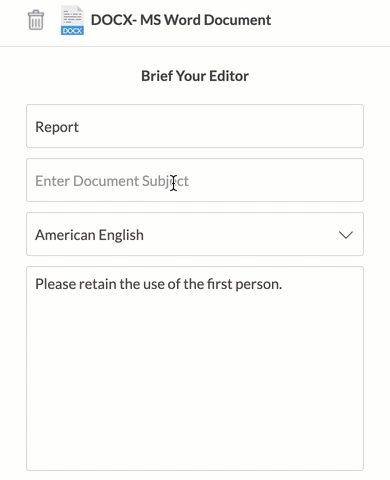Click the editor instructions text area
Viewport: 390px width, 480px height.
(195, 368)
